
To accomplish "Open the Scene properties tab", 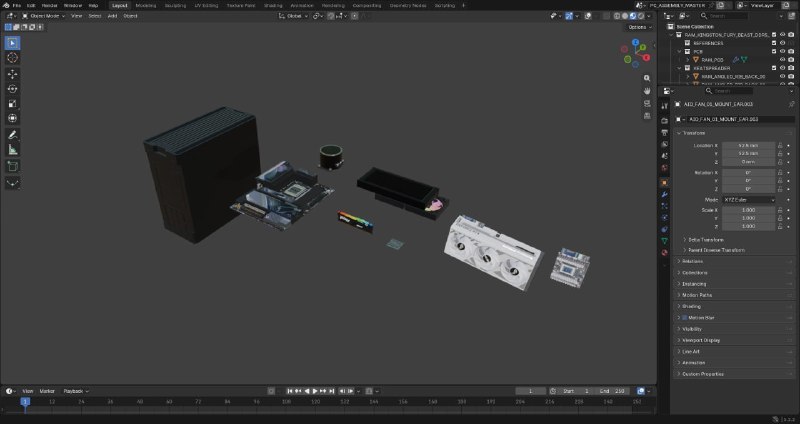I will click(664, 156).
